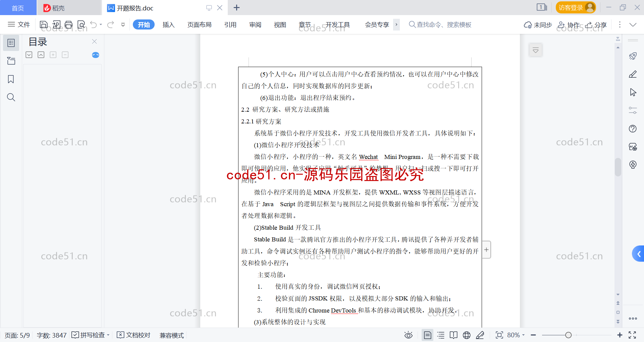Screen dimensions: 644x342
Task: Click the window layout counter icon
Action: pyautogui.click(x=542, y=7)
